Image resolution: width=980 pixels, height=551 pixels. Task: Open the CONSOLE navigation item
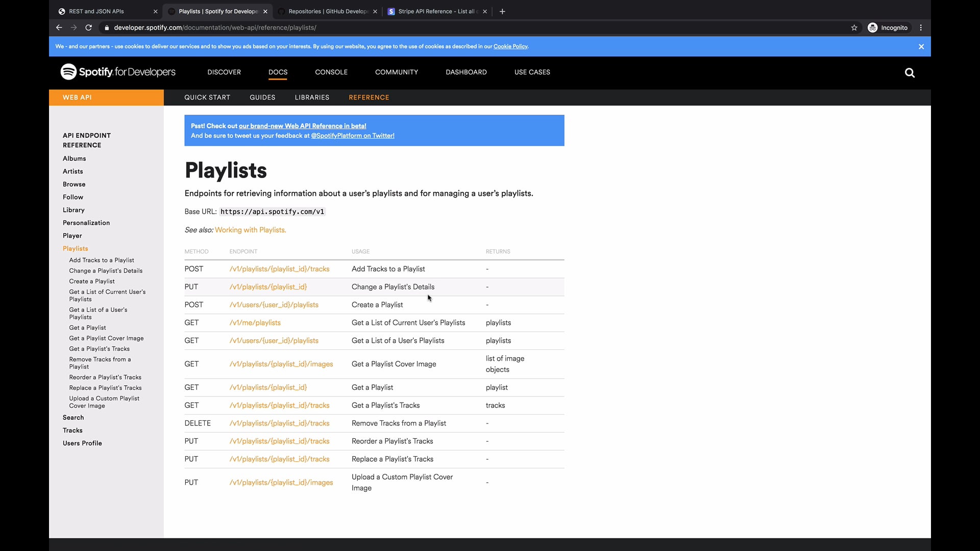point(331,72)
